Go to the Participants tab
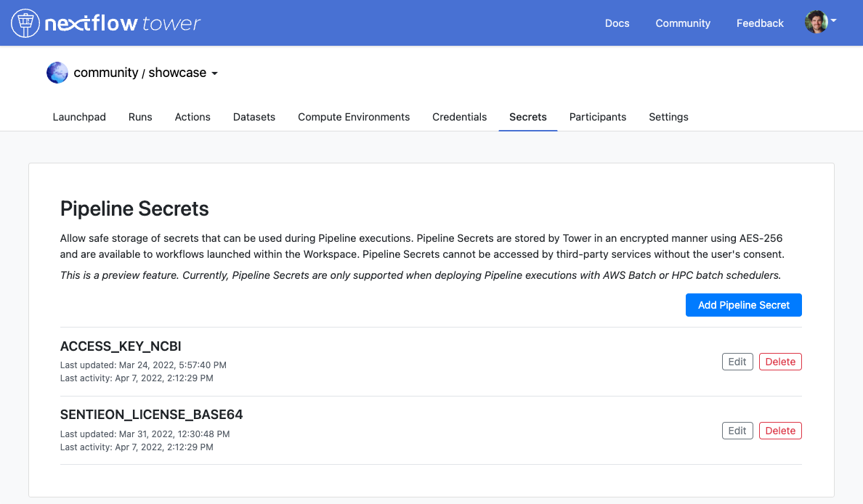Screen dimensions: 863x504 click(x=598, y=117)
